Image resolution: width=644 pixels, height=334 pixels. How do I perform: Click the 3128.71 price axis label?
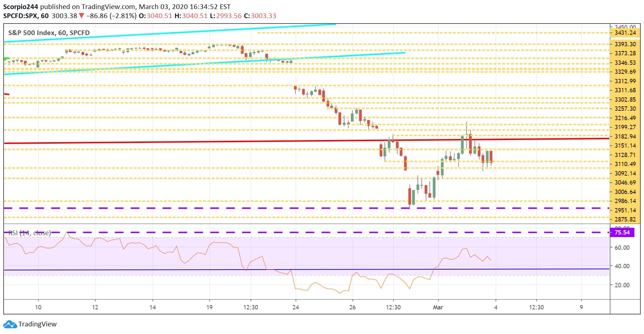click(x=625, y=155)
